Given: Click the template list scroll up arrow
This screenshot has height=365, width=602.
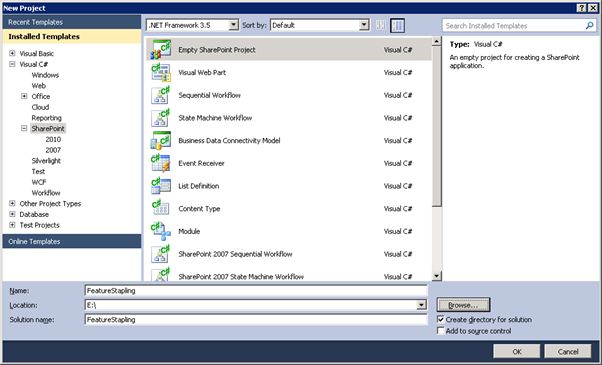Looking at the screenshot, I should 437,41.
